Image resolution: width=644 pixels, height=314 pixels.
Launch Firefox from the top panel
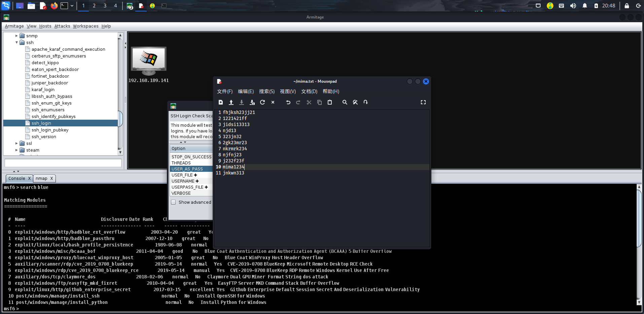pyautogui.click(x=54, y=6)
